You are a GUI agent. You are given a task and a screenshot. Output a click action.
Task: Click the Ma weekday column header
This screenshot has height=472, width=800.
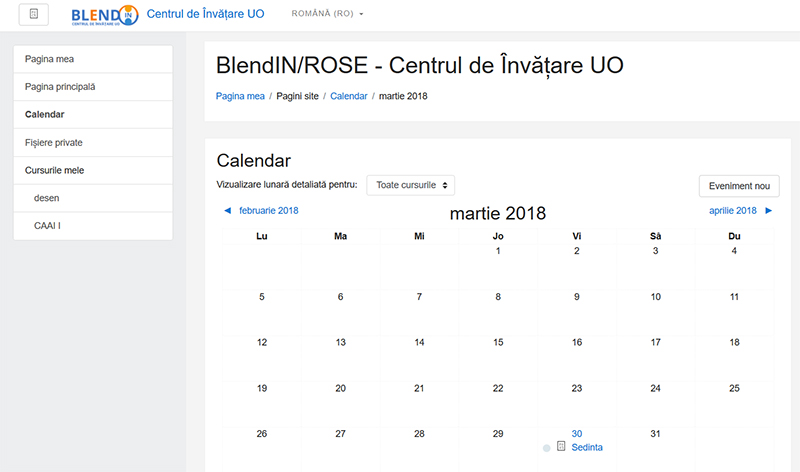tap(340, 236)
